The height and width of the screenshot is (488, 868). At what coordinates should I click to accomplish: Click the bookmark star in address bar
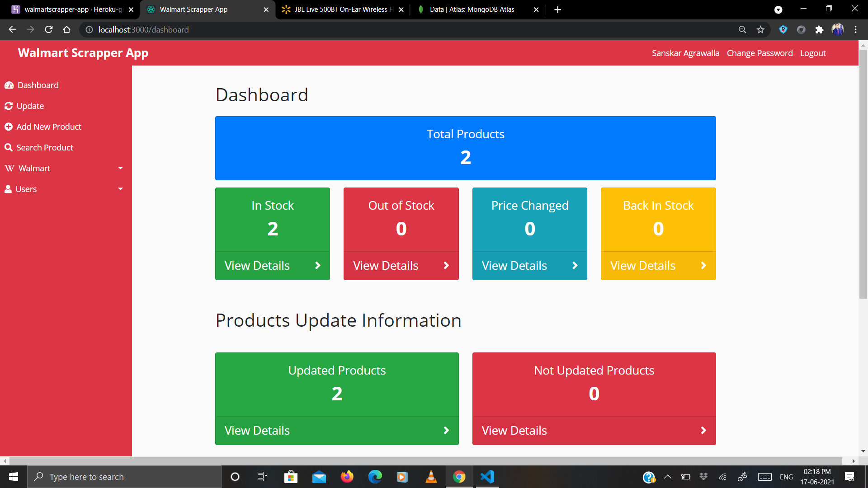click(x=761, y=29)
